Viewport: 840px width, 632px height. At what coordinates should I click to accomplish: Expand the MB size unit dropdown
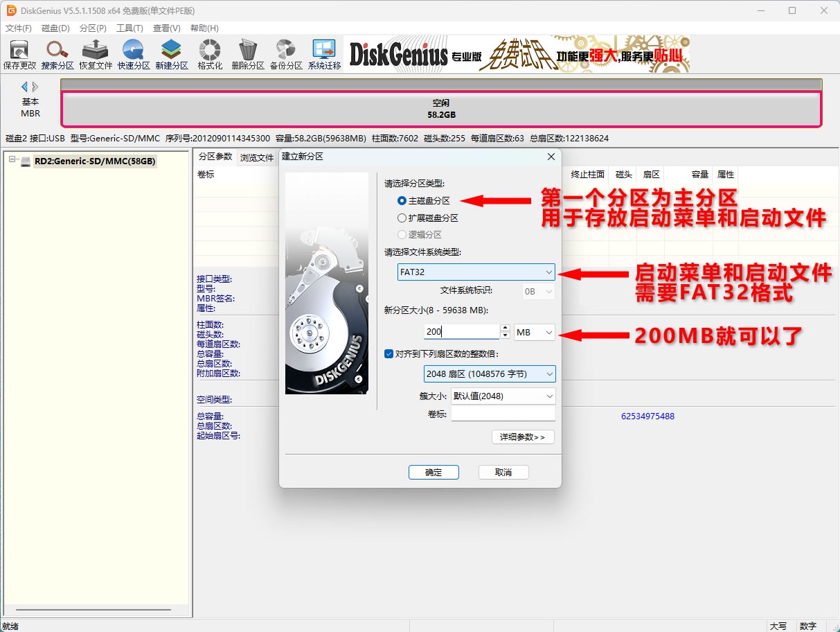[x=535, y=333]
